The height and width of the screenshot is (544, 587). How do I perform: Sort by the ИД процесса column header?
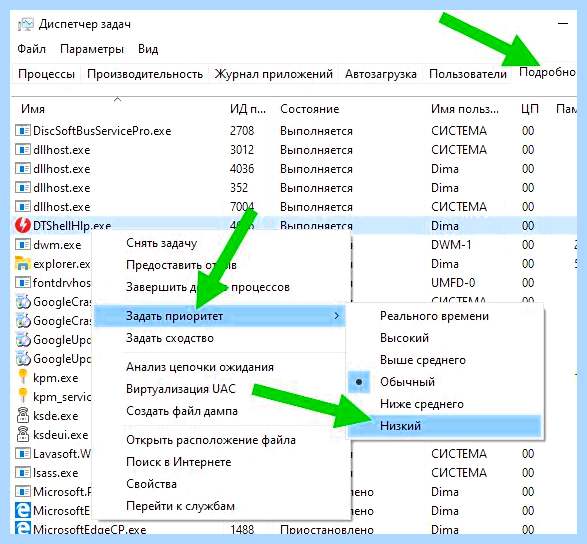(x=248, y=109)
